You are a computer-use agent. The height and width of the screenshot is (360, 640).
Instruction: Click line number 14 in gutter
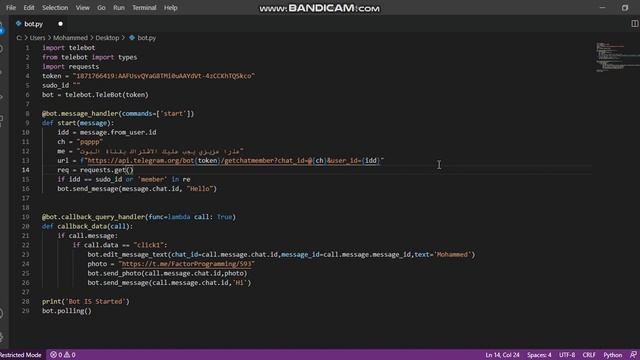tap(25, 170)
